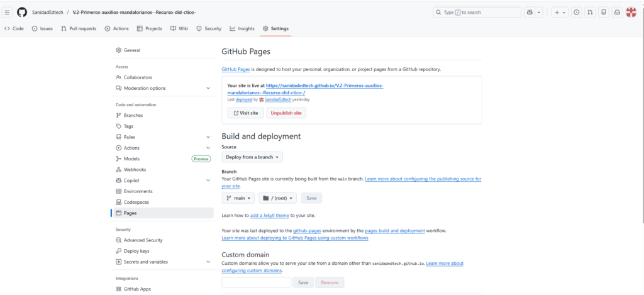
Task: Click the Unpublish site button
Action: [x=286, y=113]
